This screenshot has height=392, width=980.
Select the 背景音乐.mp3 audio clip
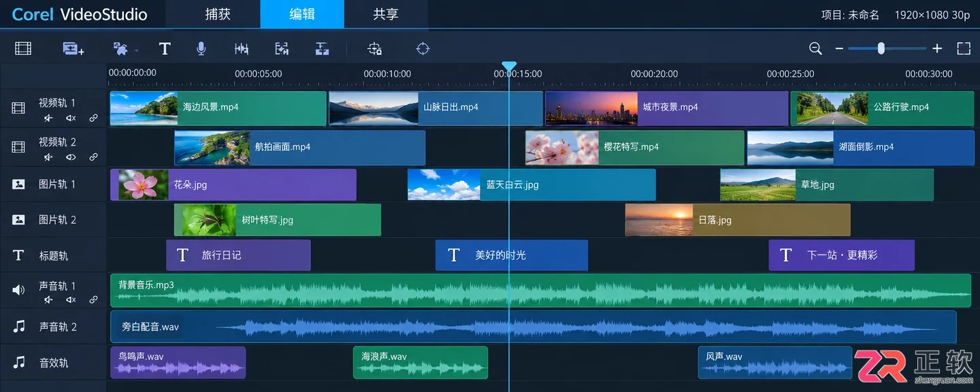(541, 291)
